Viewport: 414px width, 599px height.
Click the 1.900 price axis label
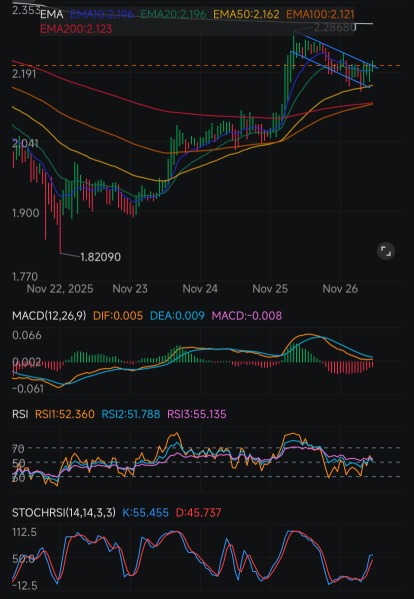25,213
